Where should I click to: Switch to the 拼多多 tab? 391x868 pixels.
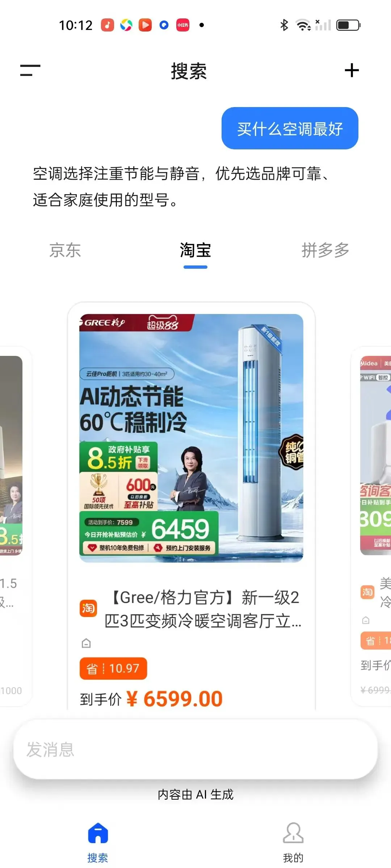(x=325, y=250)
